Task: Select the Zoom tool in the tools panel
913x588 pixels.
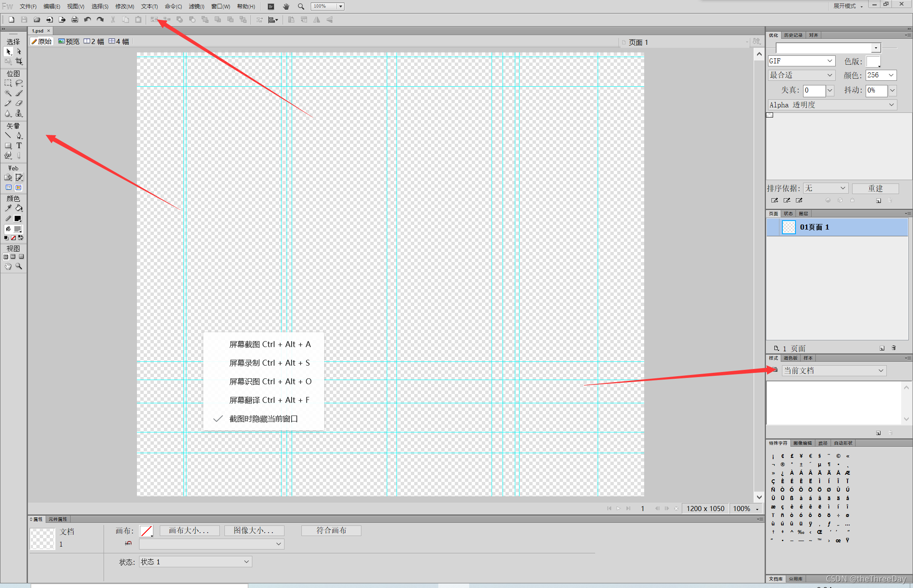Action: click(x=19, y=266)
